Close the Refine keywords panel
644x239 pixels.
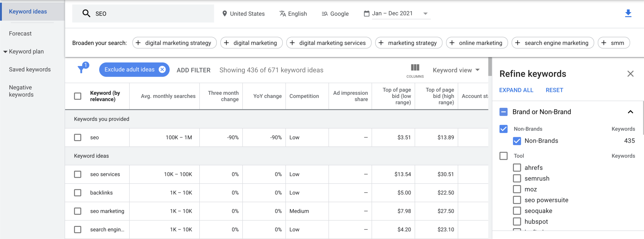click(630, 74)
